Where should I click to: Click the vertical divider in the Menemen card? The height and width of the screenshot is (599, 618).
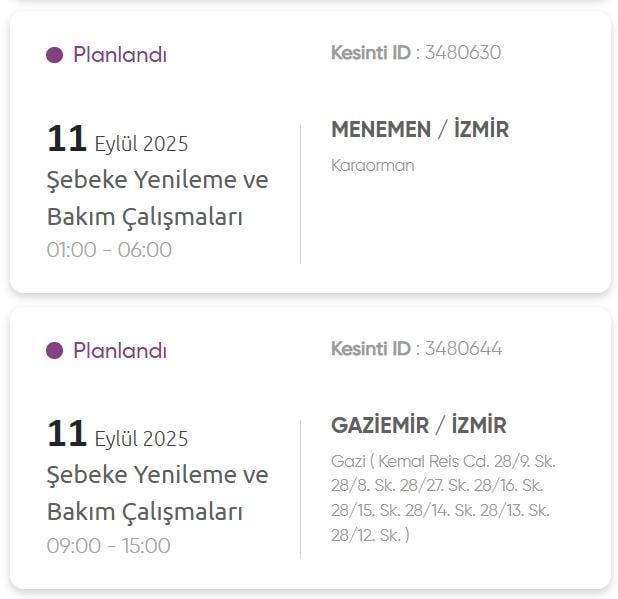tap(300, 194)
